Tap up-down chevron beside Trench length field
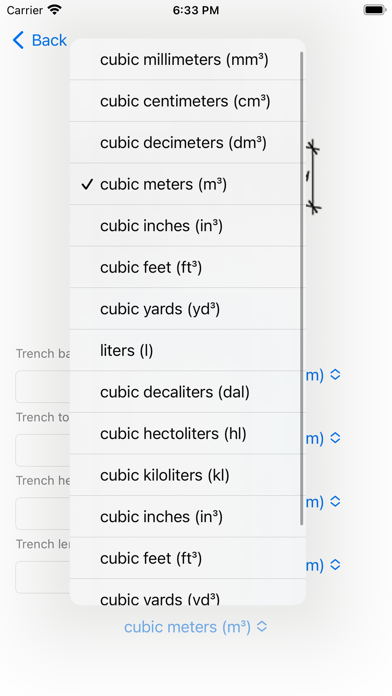Screen dimensions: 392x696 pyautogui.click(x=335, y=565)
